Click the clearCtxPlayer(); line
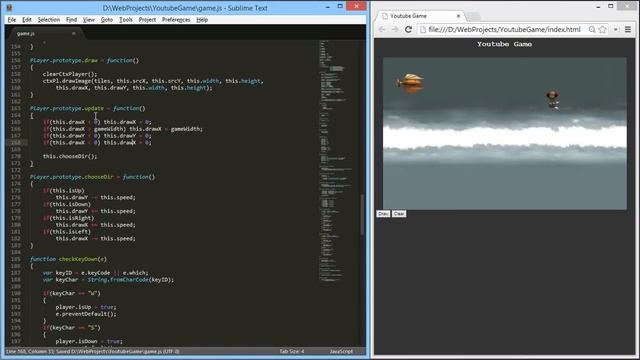Image resolution: width=640 pixels, height=360 pixels. coord(70,74)
